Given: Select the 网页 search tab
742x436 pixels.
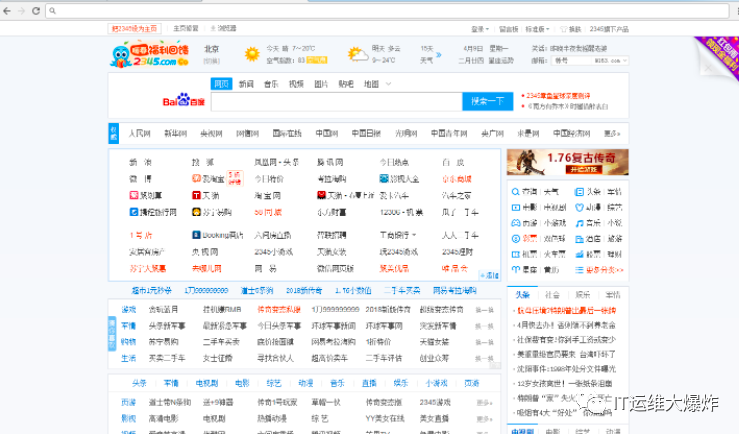Looking at the screenshot, I should (x=221, y=84).
